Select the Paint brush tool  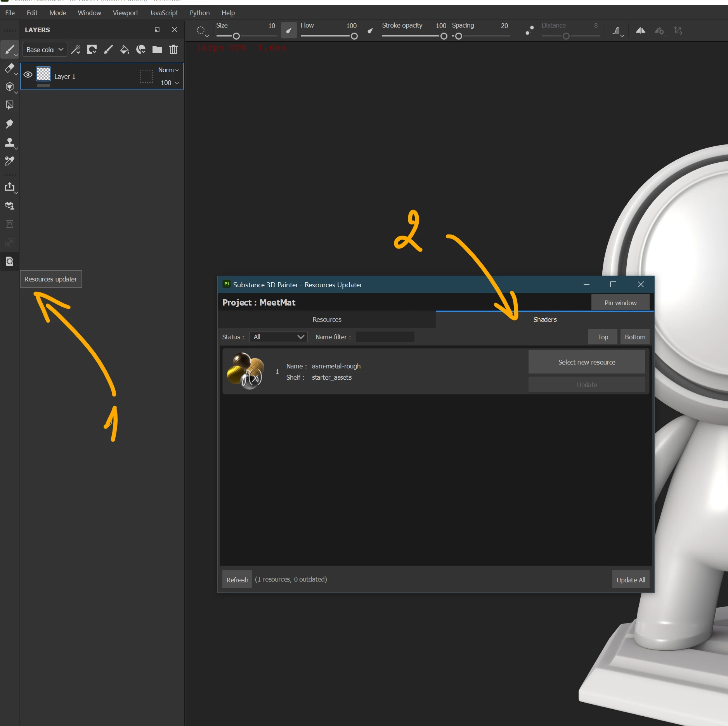(x=9, y=49)
